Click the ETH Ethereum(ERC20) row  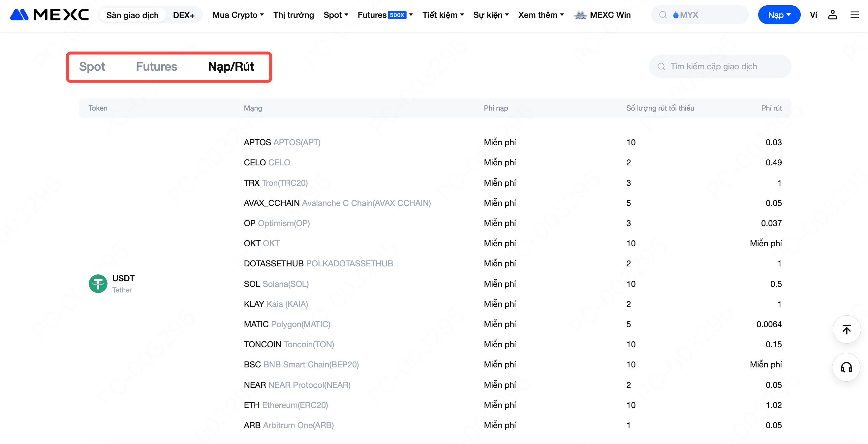[x=512, y=405]
